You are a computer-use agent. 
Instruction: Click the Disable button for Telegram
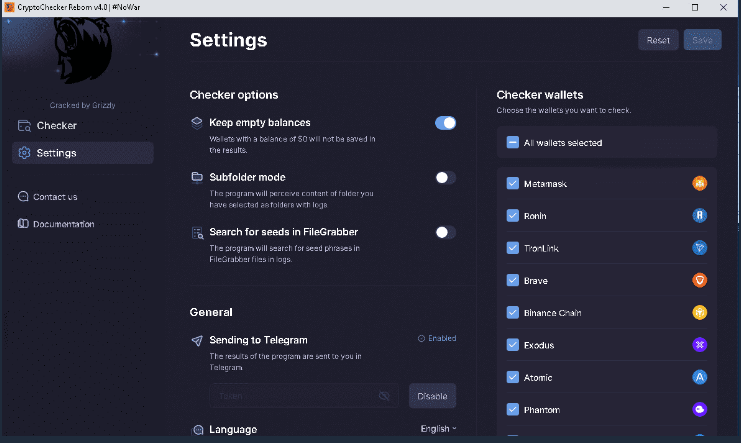point(432,396)
